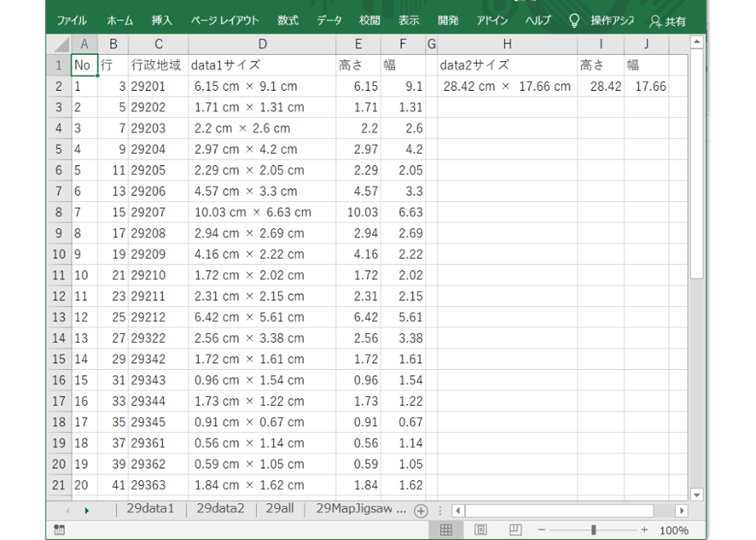756x540 pixels.
Task: Click the vertical scrollbar thumb
Action: point(697,164)
